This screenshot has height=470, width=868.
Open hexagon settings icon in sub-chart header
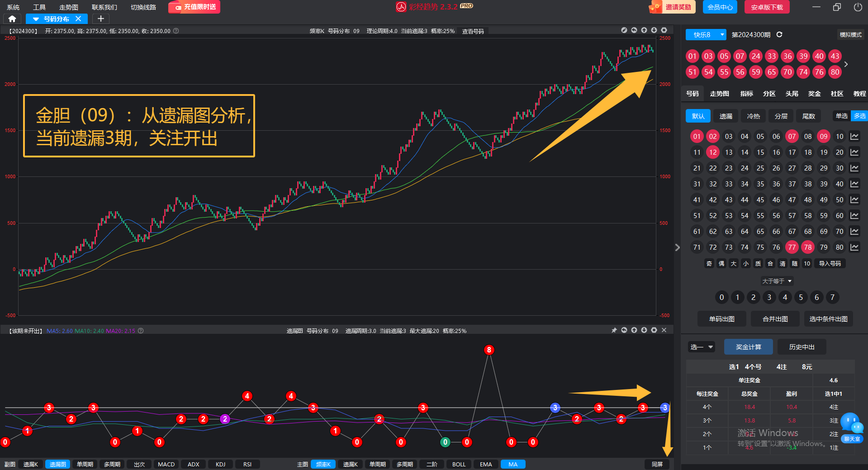(x=654, y=330)
